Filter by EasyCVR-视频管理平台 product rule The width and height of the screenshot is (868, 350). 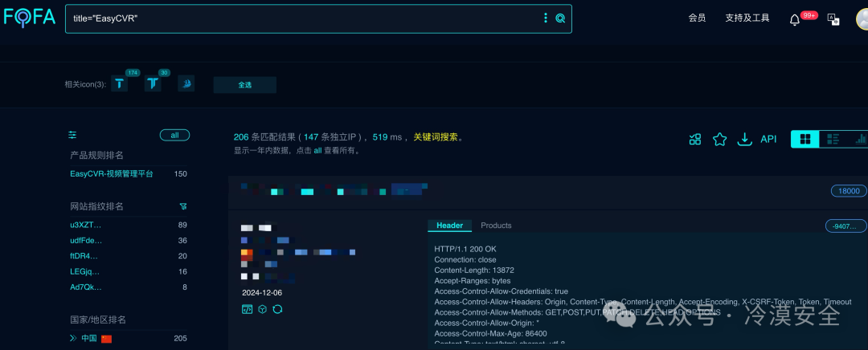coord(111,173)
